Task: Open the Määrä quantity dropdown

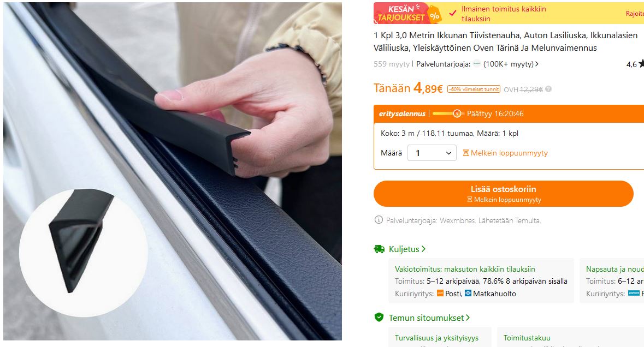Action: tap(432, 153)
